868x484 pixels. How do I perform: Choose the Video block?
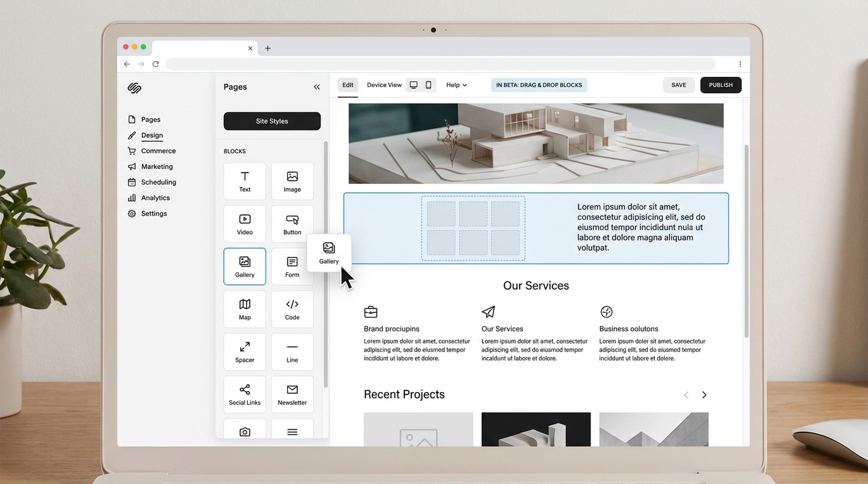click(x=244, y=224)
